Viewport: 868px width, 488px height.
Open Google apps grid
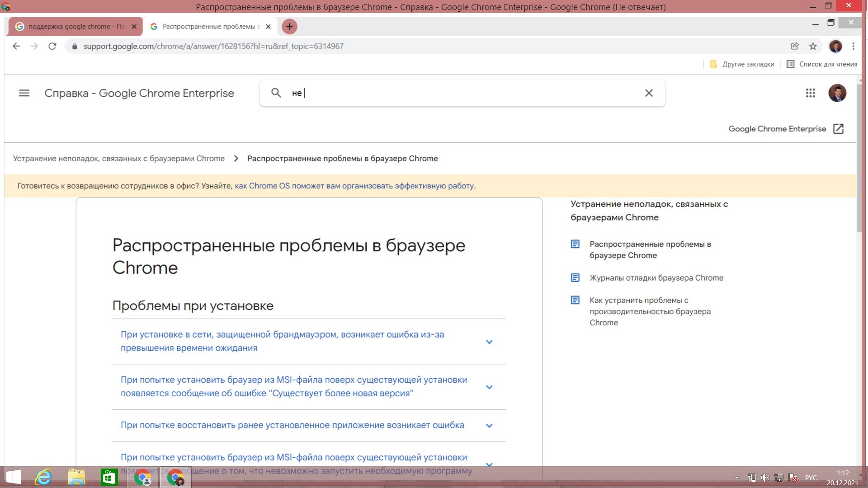810,93
